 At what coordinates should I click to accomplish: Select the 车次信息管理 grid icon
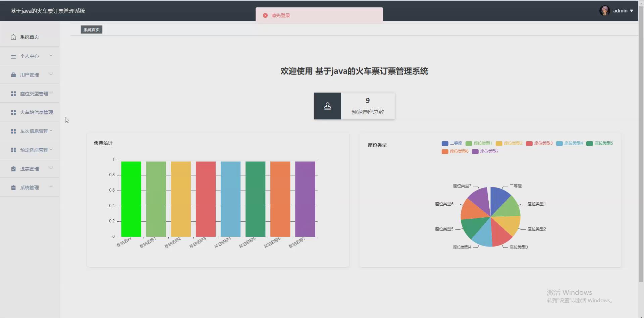point(13,131)
